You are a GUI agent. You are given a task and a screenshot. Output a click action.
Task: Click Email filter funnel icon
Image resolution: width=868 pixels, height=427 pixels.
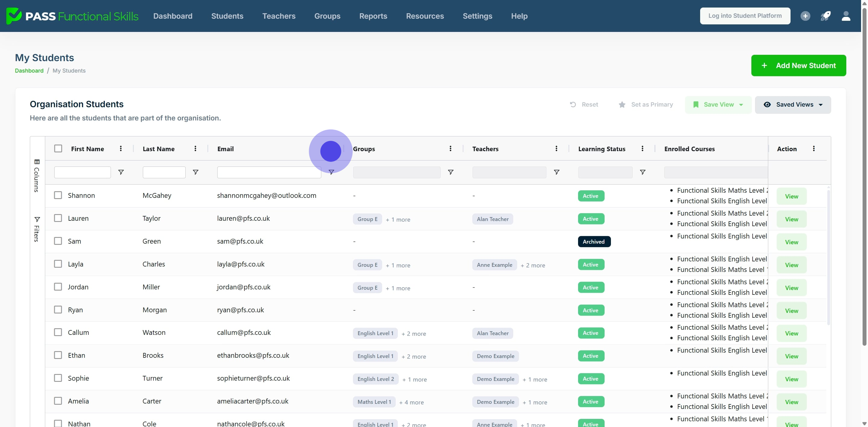point(331,172)
